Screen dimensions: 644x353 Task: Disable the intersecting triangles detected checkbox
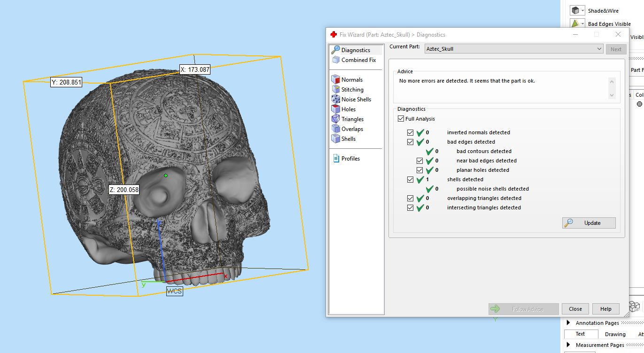[410, 208]
